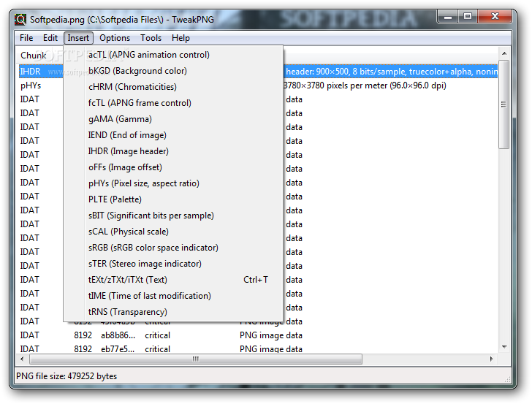532x404 pixels.
Task: Insert IEND End of image chunk
Action: click(173, 135)
